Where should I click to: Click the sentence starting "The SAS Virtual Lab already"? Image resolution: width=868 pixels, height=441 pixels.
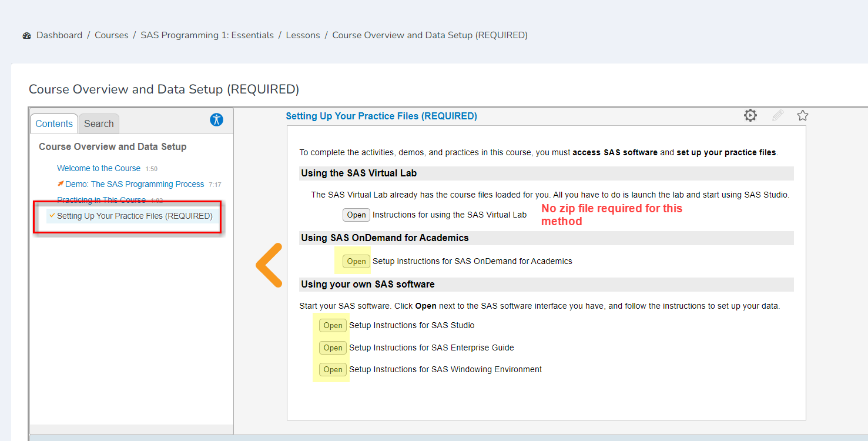(550, 195)
